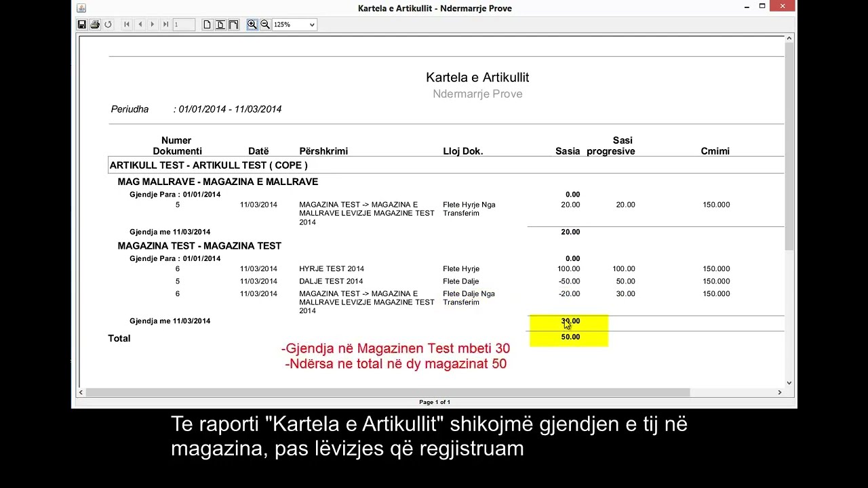This screenshot has height=488, width=868.
Task: Click the report title 'Kartela e Artikullit'
Action: click(477, 78)
